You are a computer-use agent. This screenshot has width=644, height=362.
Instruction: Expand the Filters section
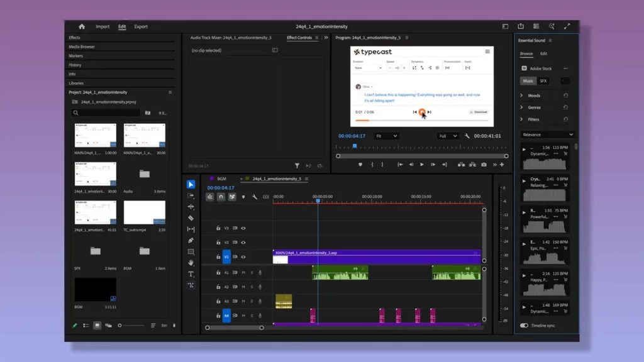coord(521,119)
